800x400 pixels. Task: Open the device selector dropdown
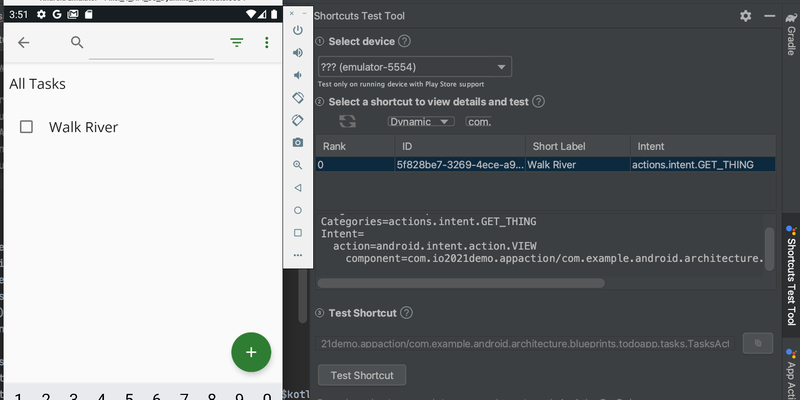[x=414, y=67]
